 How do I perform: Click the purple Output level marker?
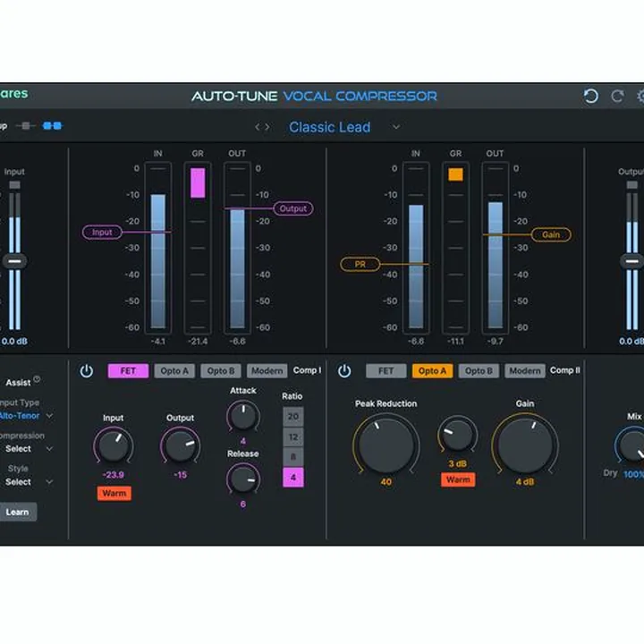point(292,208)
